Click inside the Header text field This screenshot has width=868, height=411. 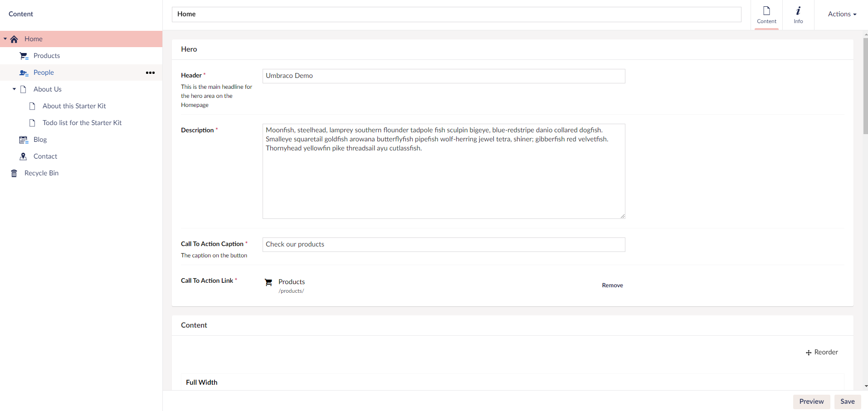pyautogui.click(x=443, y=76)
